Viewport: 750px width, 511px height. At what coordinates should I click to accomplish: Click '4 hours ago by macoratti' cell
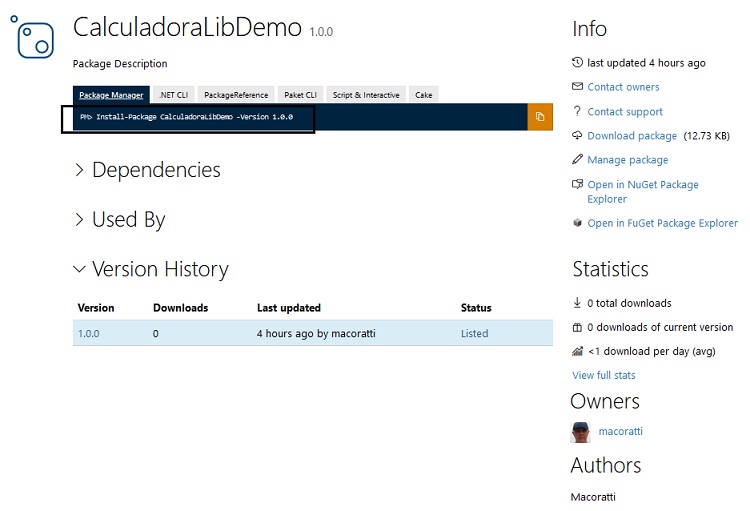[x=316, y=333]
